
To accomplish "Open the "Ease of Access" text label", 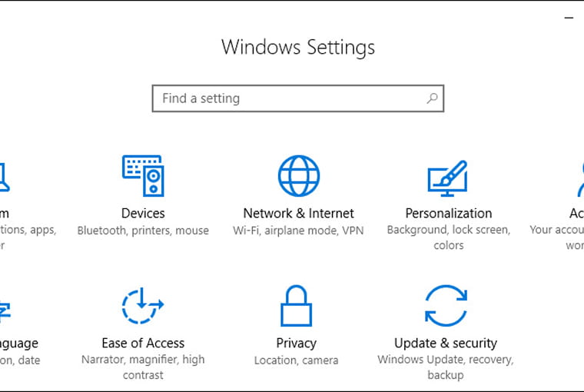I will pyautogui.click(x=143, y=343).
